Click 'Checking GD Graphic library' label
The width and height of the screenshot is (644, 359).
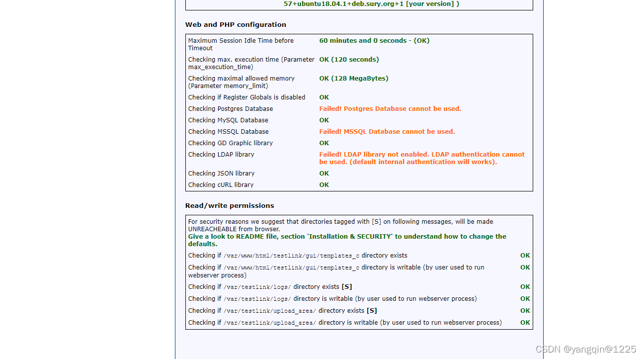tap(231, 143)
